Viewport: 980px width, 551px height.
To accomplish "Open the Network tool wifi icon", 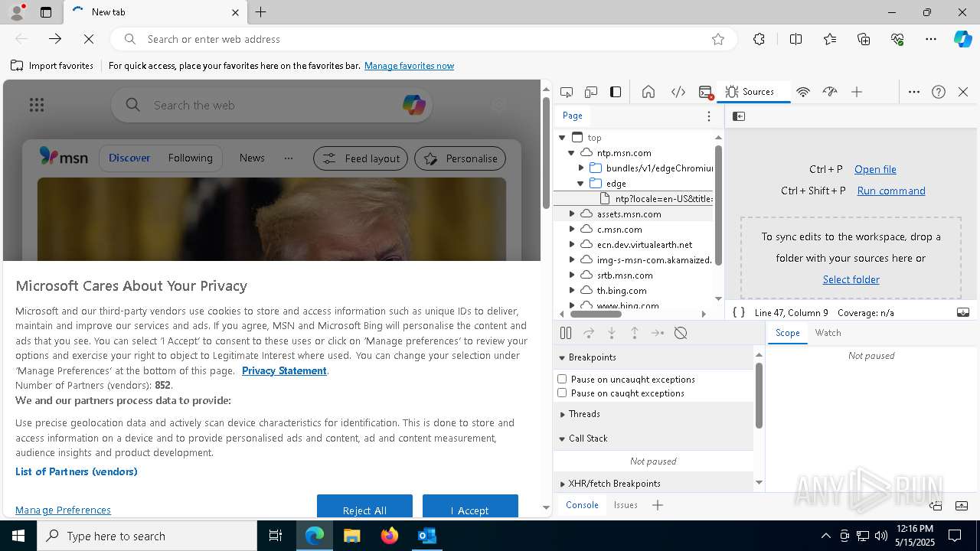I will (x=803, y=92).
